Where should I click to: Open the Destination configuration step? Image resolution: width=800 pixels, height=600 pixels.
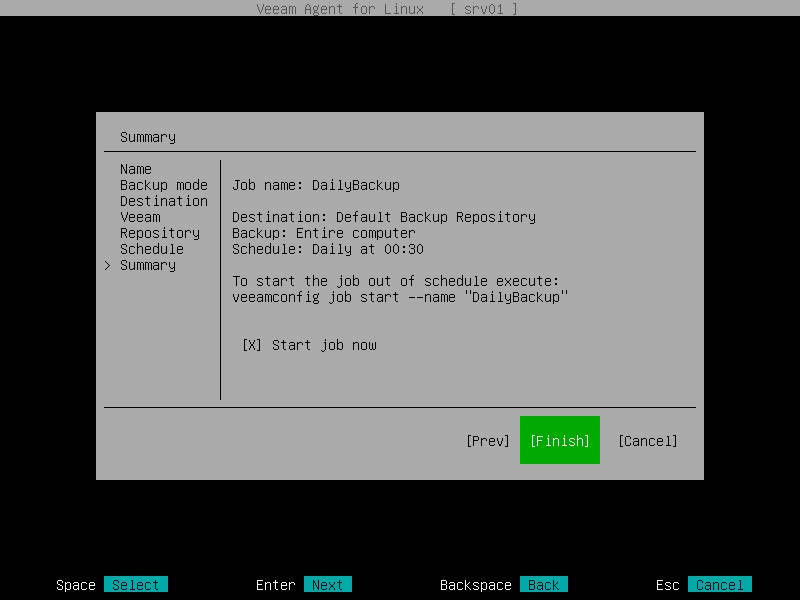162,201
